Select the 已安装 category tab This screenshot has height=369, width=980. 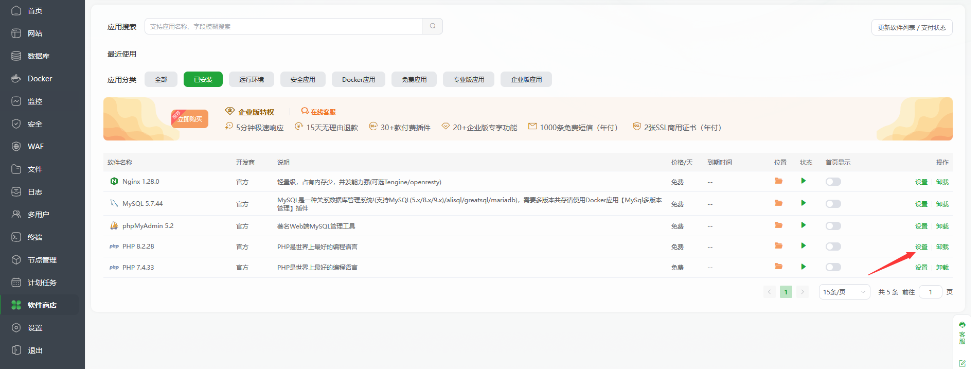pos(203,79)
